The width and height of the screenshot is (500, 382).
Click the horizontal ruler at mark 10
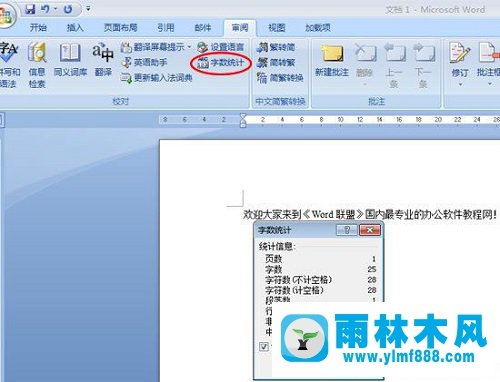[x=340, y=120]
